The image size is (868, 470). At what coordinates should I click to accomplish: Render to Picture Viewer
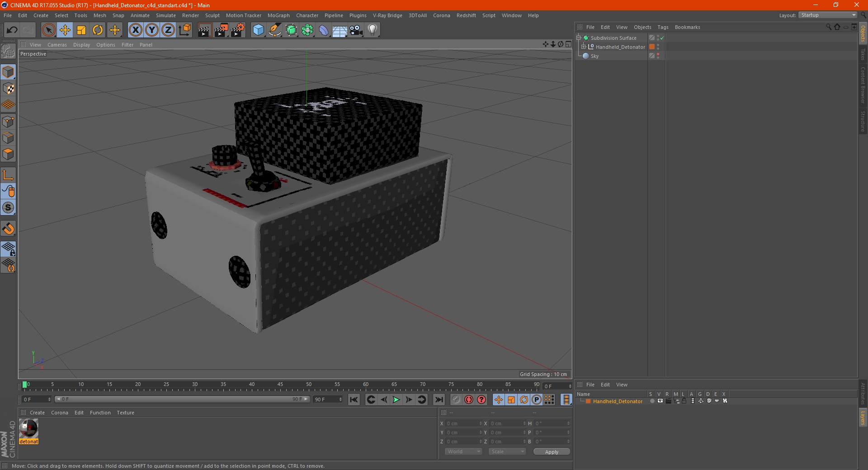tap(221, 30)
